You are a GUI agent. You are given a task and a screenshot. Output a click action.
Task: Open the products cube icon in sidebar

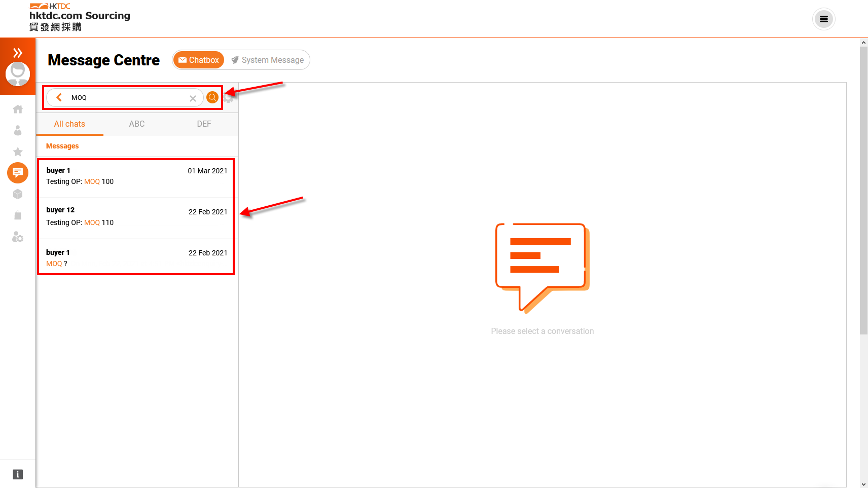[18, 194]
